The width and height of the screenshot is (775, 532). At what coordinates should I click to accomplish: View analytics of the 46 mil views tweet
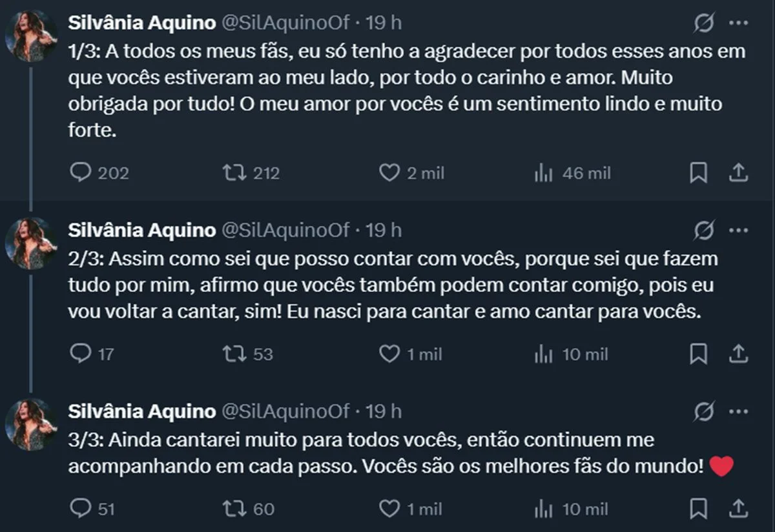tap(543, 173)
